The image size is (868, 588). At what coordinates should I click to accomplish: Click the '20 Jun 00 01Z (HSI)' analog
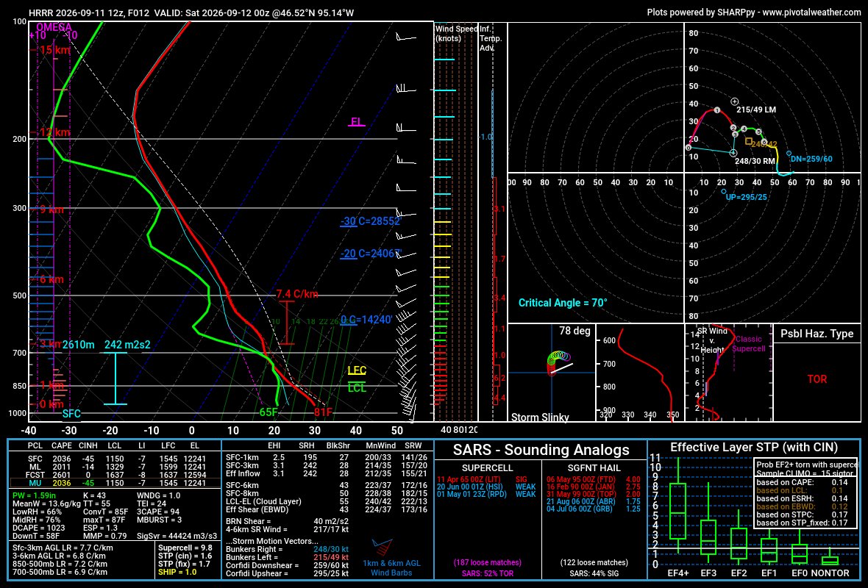470,487
